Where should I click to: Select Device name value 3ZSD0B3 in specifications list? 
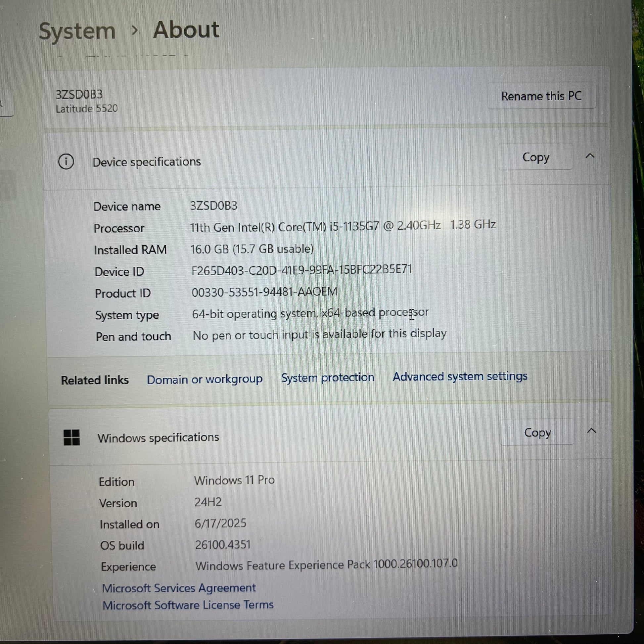(x=214, y=206)
